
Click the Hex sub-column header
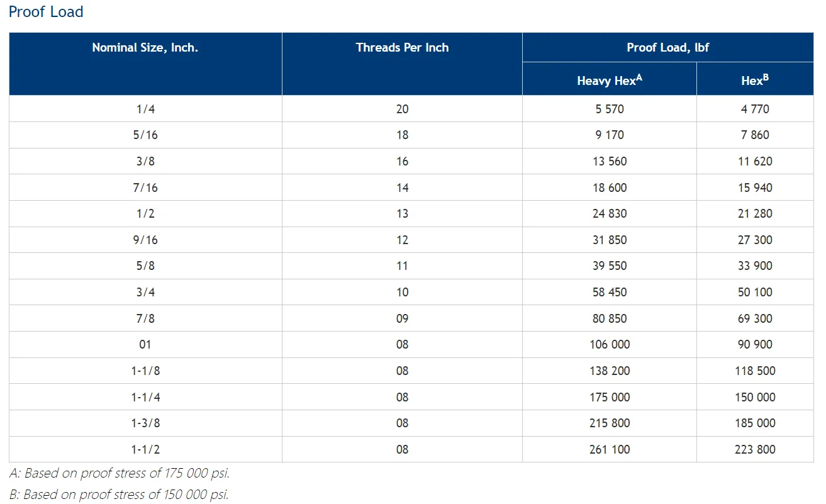tap(755, 80)
